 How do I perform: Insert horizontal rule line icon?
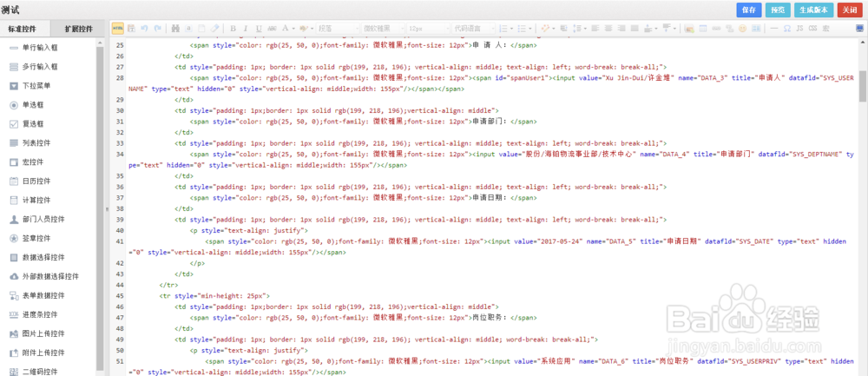(774, 29)
